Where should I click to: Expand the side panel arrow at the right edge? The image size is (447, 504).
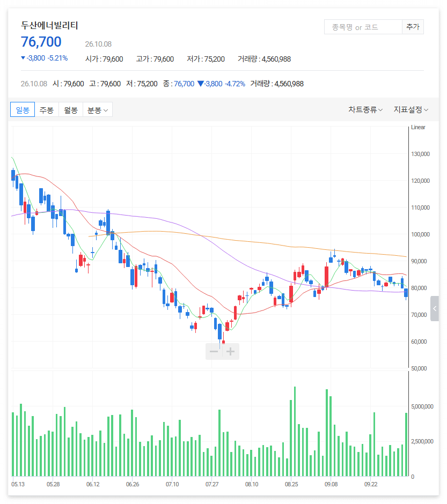435,309
